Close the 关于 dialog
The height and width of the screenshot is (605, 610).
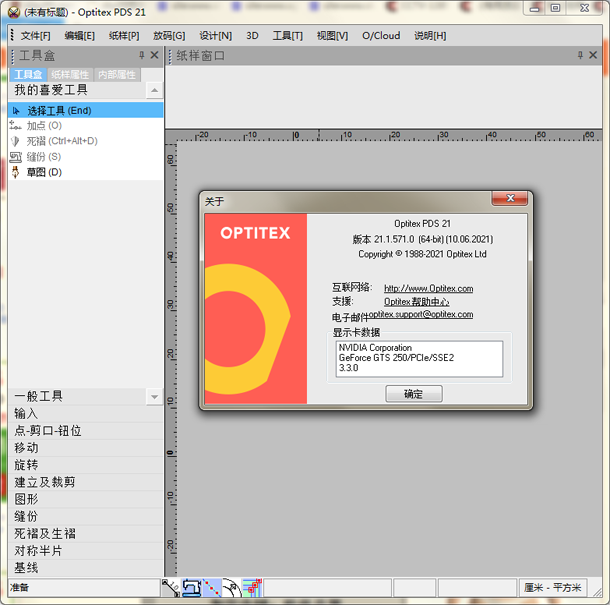pos(510,198)
